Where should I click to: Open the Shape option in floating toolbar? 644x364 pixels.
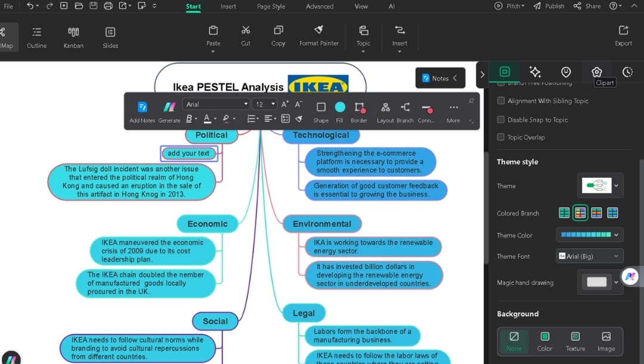coord(321,112)
